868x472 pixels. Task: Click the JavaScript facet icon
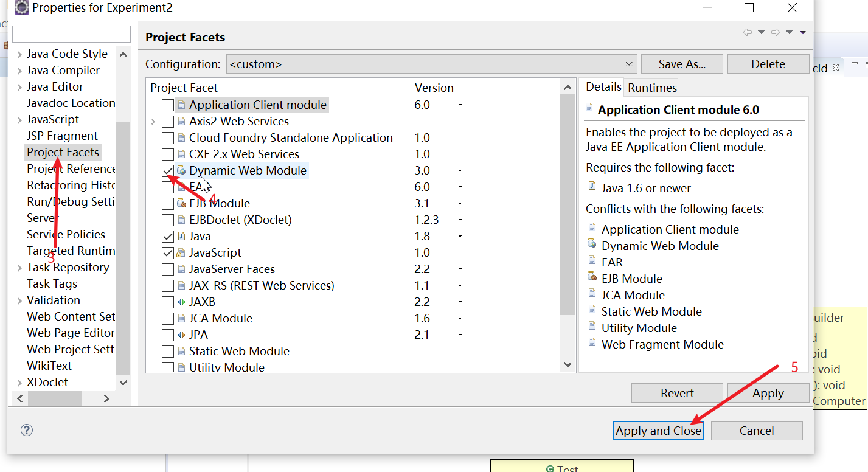click(181, 252)
